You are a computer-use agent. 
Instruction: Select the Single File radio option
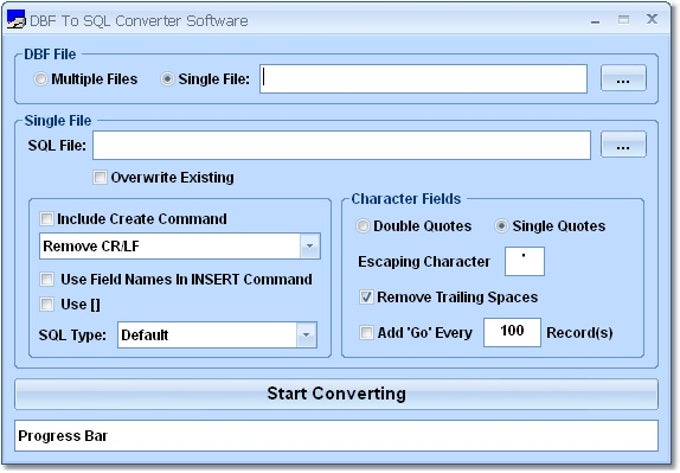pos(167,79)
